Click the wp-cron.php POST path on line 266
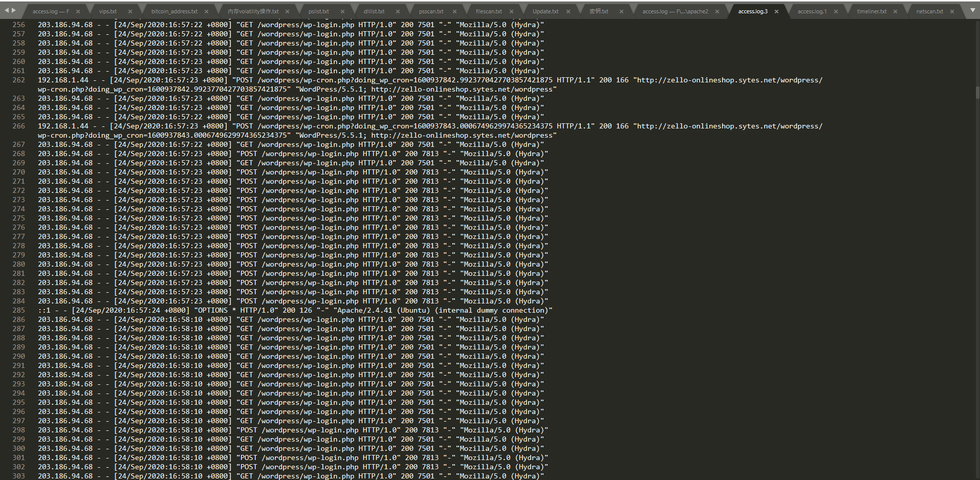This screenshot has height=480, width=980. (x=405, y=126)
